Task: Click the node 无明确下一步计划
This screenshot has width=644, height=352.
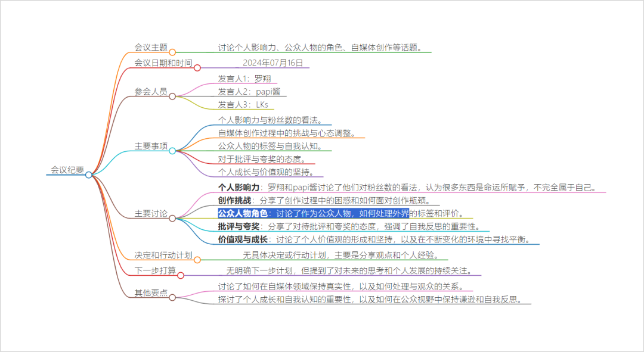Action: (350, 270)
